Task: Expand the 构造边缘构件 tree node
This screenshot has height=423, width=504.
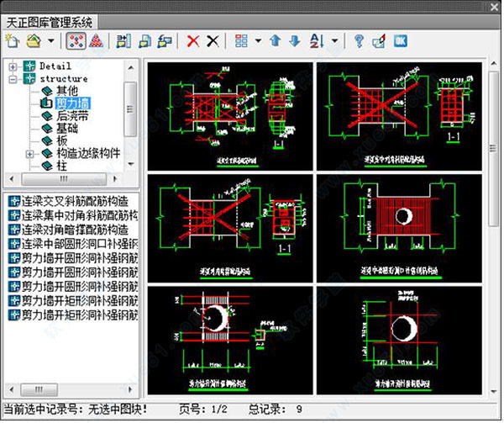Action: (x=30, y=154)
